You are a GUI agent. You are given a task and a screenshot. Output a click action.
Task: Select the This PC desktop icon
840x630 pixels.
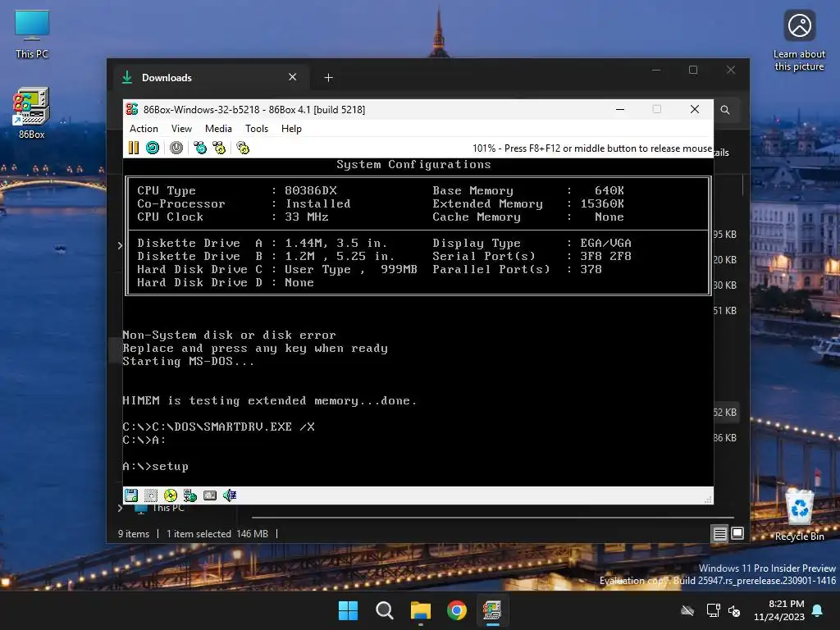pos(32,34)
